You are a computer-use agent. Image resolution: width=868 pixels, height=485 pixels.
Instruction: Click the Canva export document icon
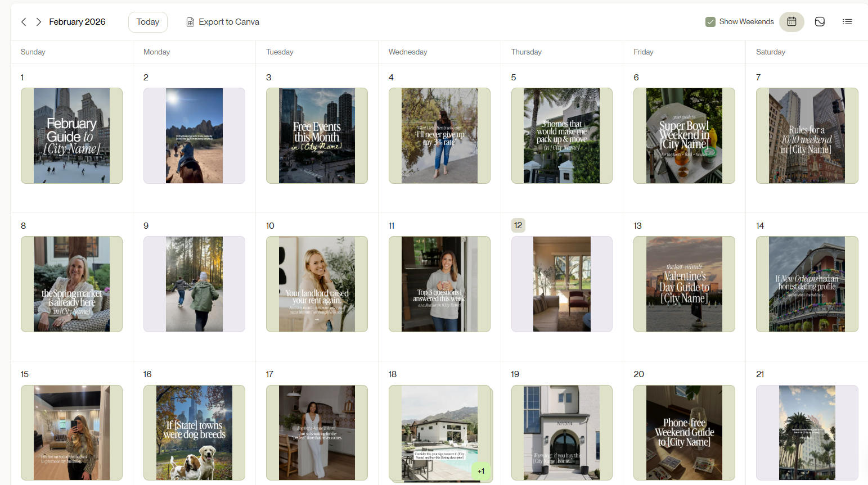pos(190,21)
